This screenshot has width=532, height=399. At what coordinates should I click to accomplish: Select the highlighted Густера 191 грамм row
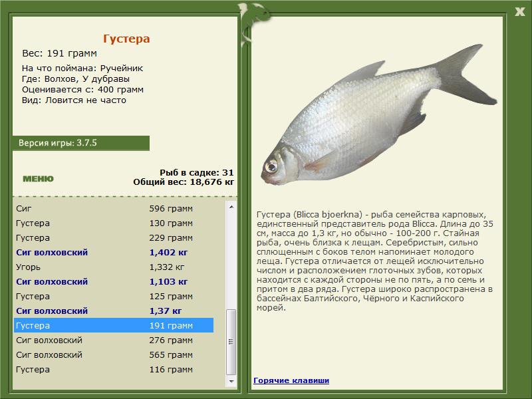pos(113,325)
